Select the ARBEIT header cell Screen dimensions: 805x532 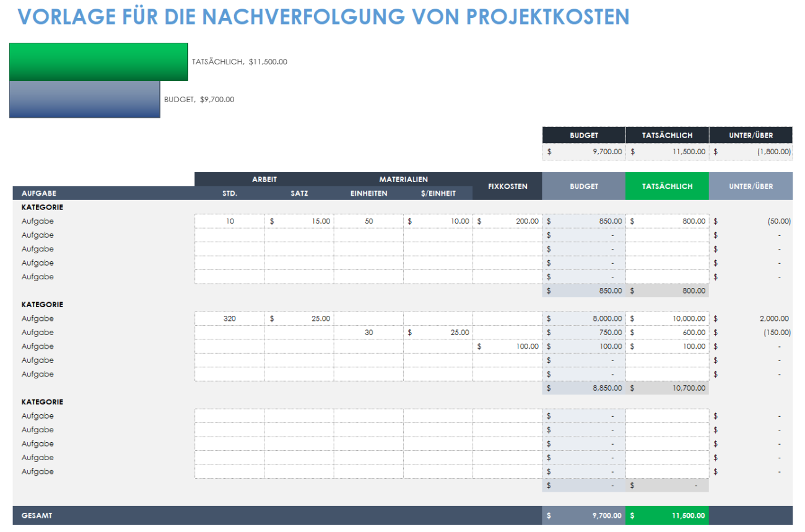264,179
